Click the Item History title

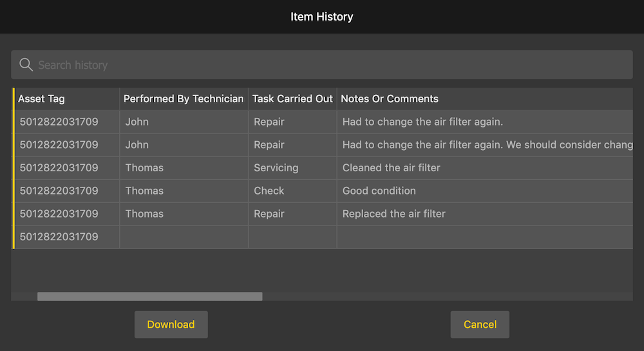[322, 17]
